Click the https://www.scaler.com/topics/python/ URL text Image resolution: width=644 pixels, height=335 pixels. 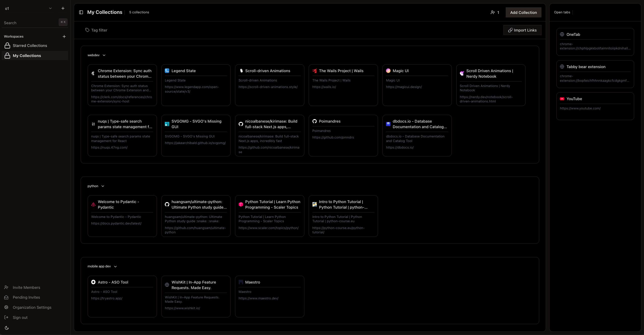coord(268,228)
